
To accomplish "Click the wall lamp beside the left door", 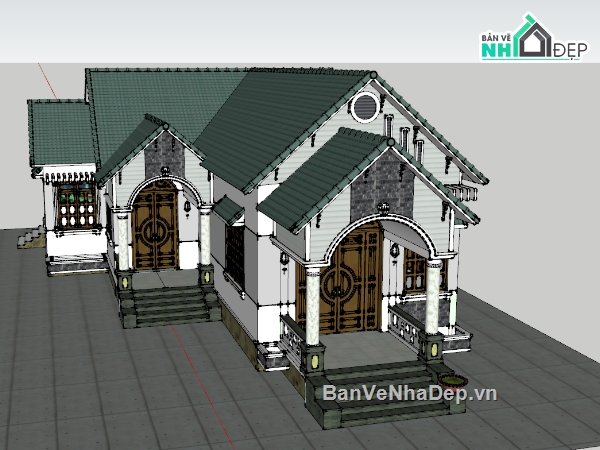I will (188, 208).
